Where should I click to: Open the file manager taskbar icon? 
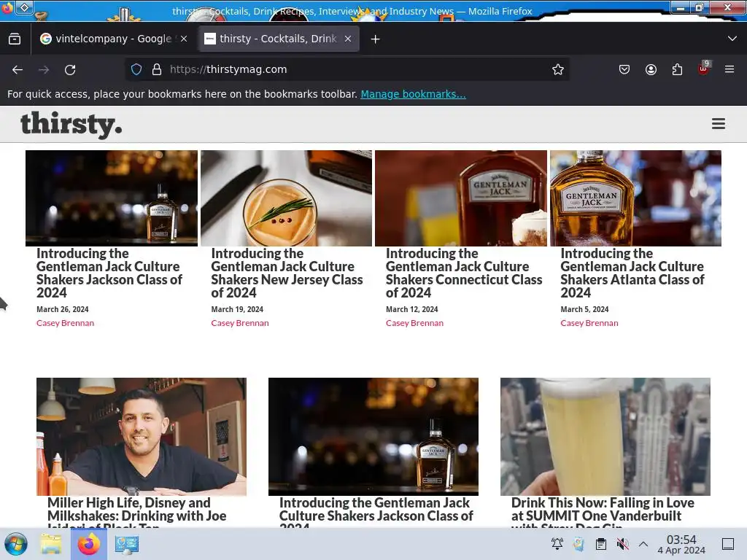51,544
